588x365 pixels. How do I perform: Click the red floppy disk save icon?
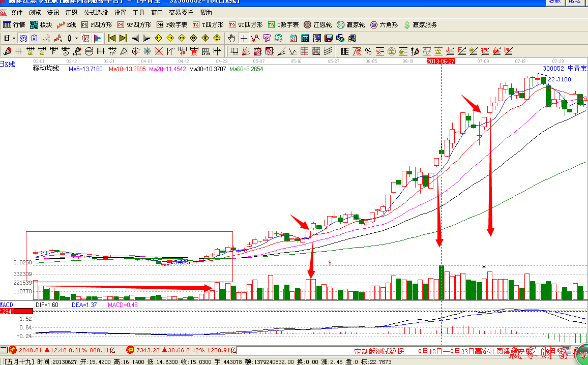329,38
